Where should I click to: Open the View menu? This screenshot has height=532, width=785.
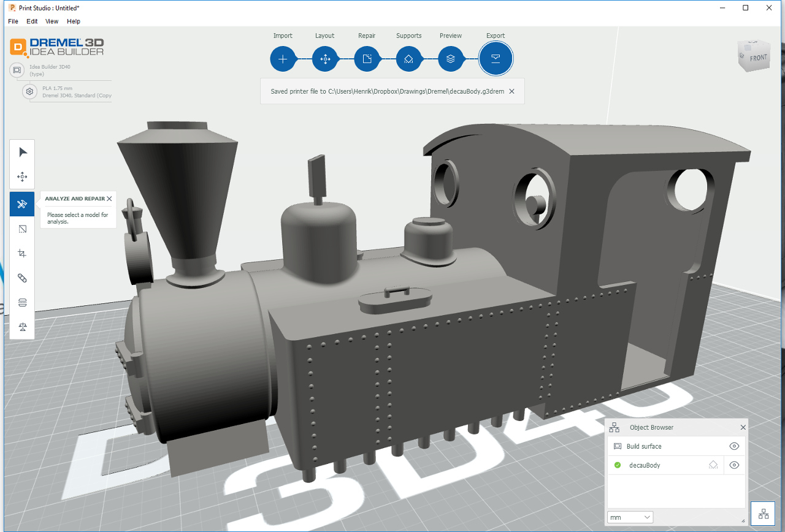pyautogui.click(x=52, y=21)
